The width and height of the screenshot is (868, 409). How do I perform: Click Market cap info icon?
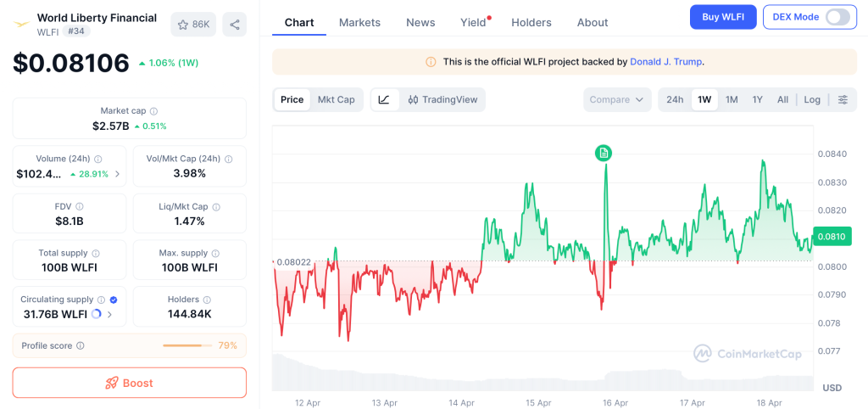(153, 111)
